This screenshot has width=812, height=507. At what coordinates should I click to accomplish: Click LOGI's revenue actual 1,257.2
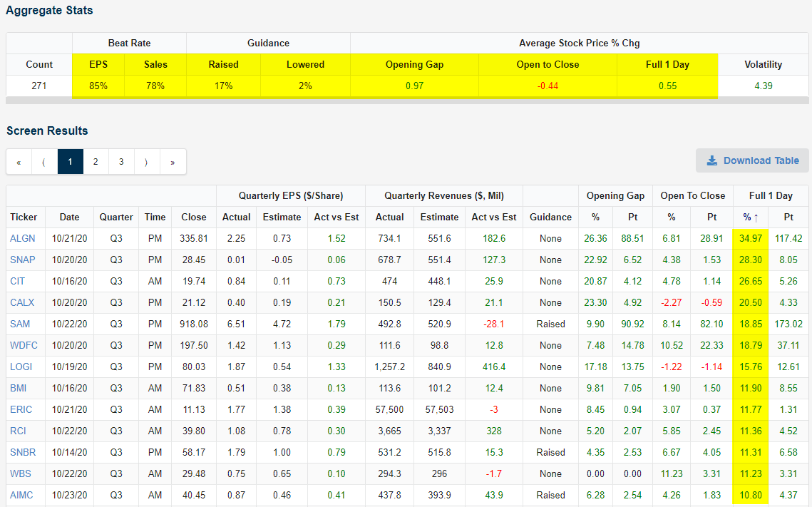[389, 367]
